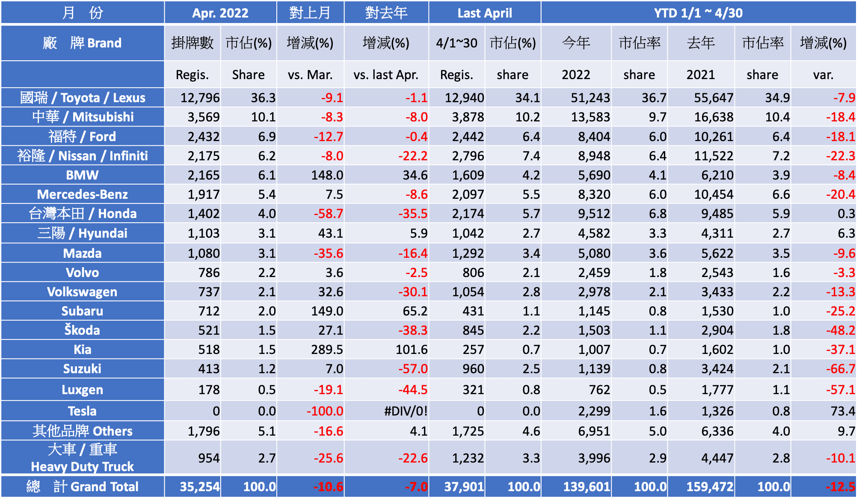Select the Others brand cell

[x=83, y=431]
